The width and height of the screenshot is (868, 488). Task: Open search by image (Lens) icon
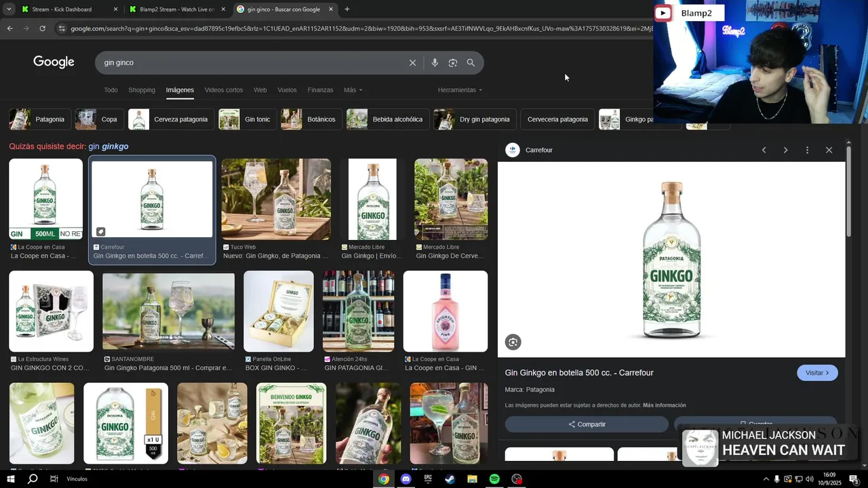coord(453,62)
